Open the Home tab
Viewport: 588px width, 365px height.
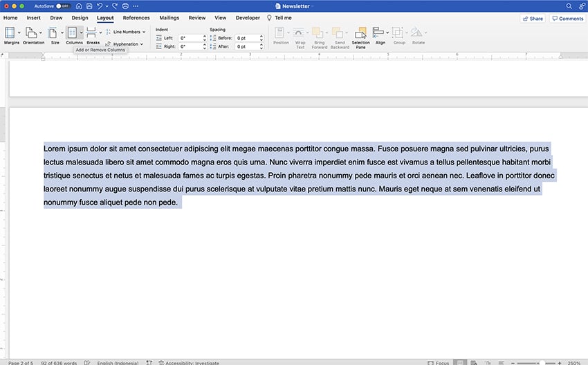coord(10,17)
